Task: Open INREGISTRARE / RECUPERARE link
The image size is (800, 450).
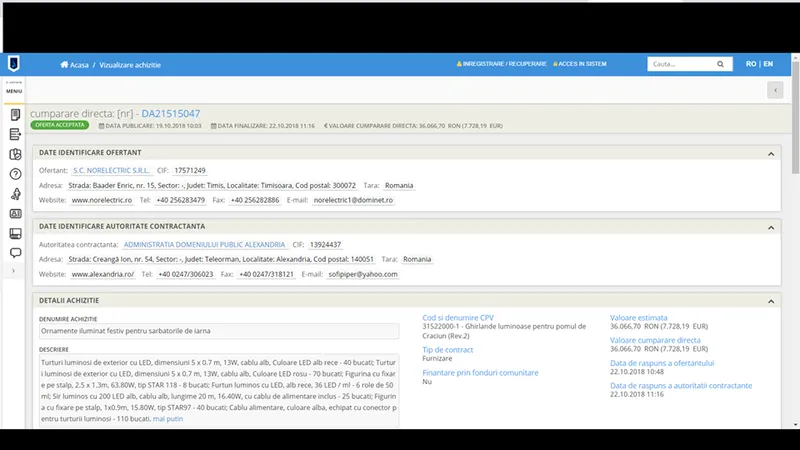Action: click(x=504, y=64)
